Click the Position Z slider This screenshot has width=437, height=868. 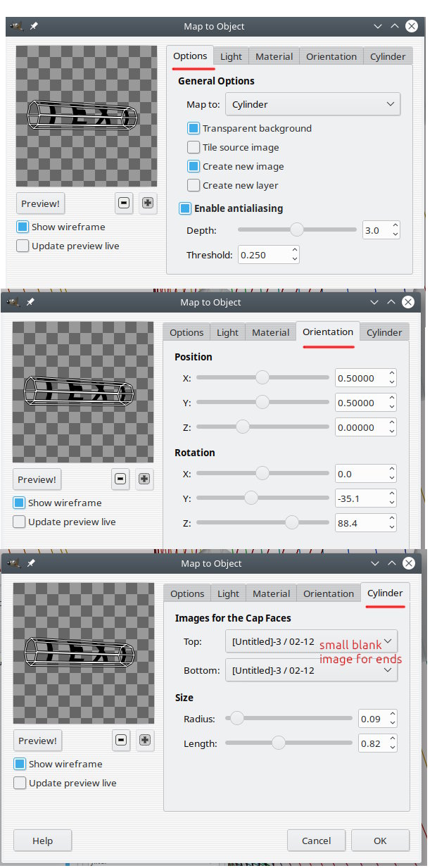click(262, 427)
